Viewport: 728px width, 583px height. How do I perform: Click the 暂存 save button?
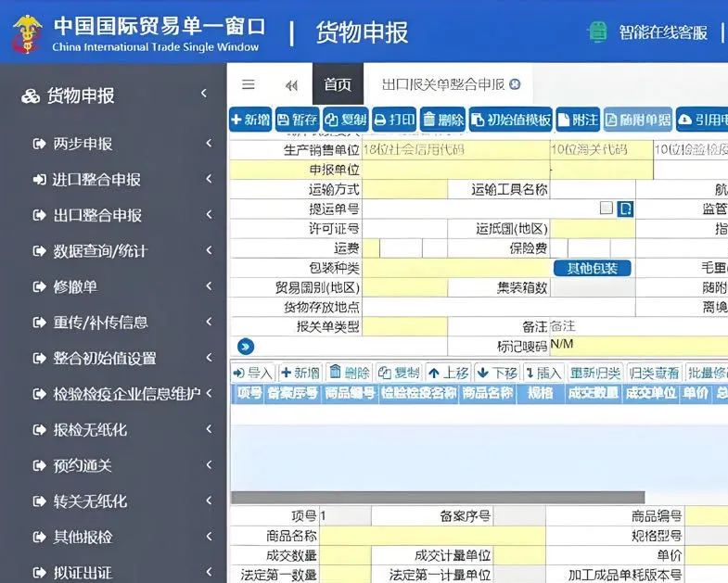tap(298, 120)
